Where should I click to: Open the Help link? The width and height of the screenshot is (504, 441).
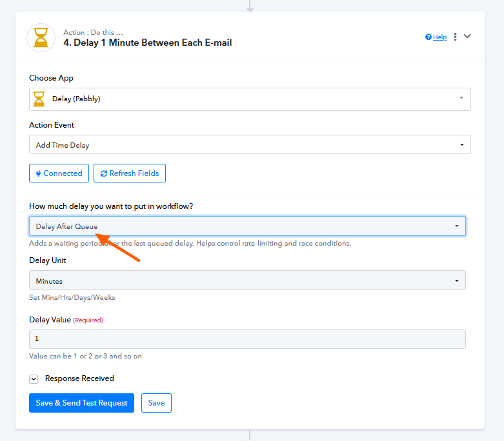tap(439, 37)
